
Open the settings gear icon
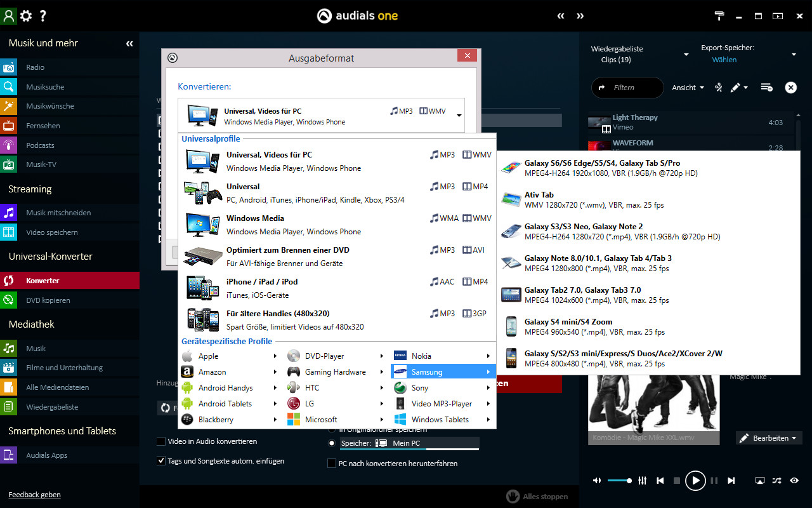(26, 16)
